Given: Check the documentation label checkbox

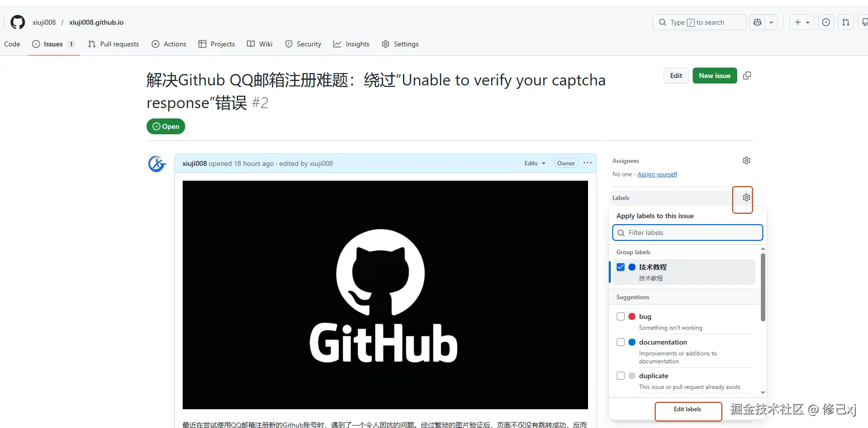Looking at the screenshot, I should coord(621,342).
